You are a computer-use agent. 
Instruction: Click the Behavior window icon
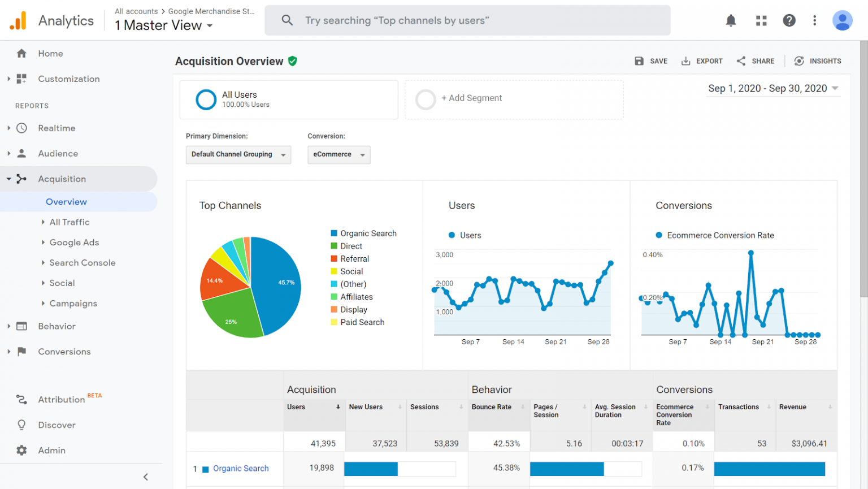[x=21, y=326]
